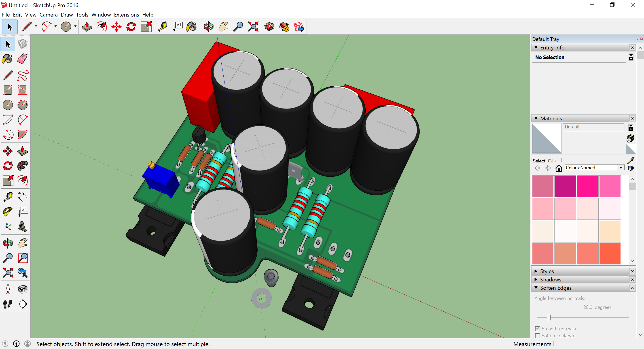Screen dimensions: 644x349
Task: Select the Orbit tool in top toolbar
Action: (x=208, y=27)
